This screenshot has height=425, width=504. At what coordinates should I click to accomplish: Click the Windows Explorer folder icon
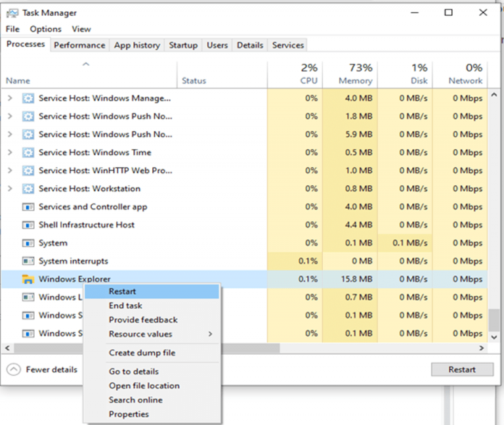coord(28,279)
